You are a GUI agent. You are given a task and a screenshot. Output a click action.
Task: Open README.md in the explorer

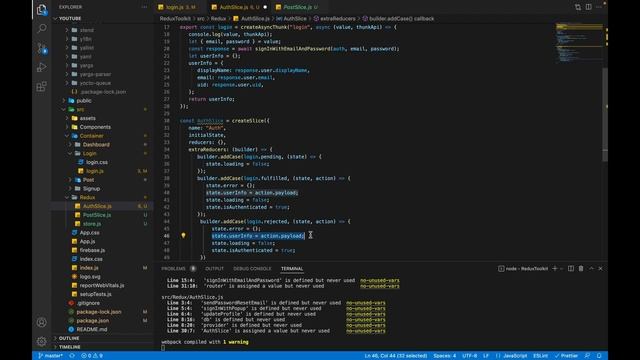92,329
